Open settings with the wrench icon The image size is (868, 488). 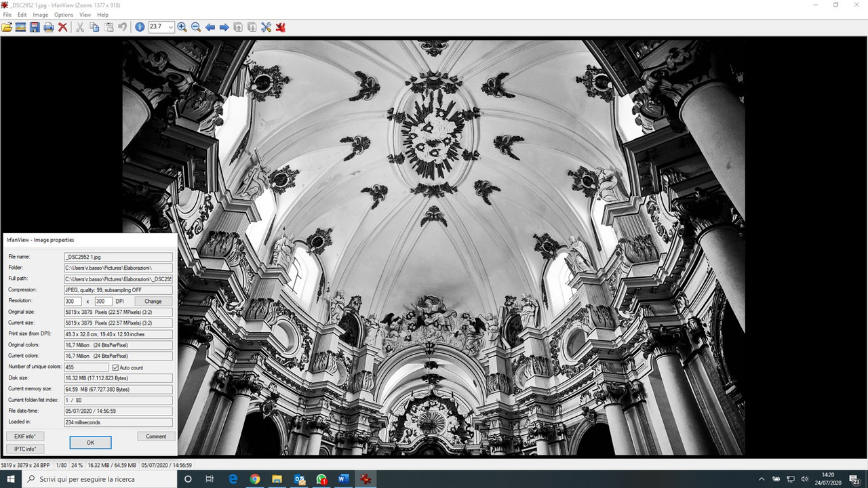[x=266, y=27]
